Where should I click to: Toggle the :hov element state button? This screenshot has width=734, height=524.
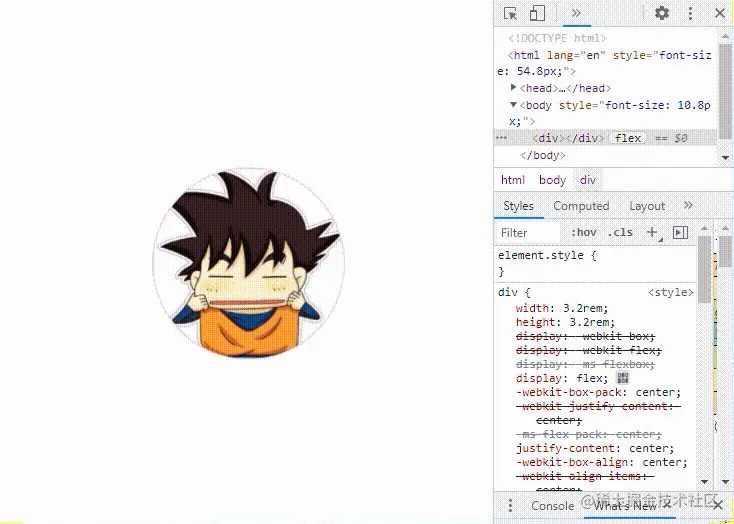(x=583, y=232)
